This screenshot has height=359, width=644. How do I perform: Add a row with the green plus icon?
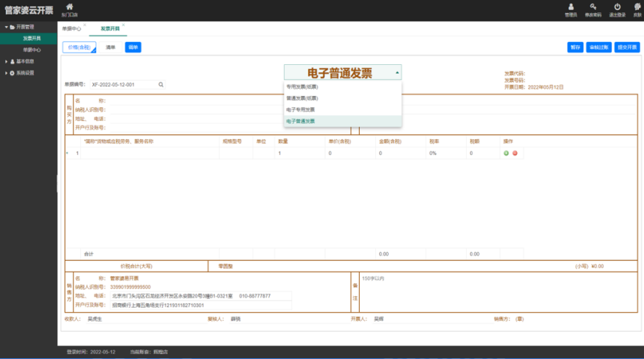click(x=506, y=154)
